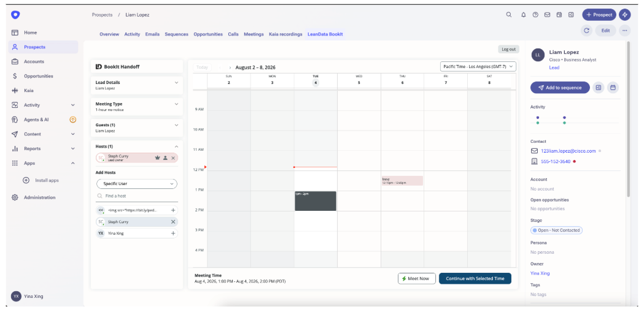
Task: Open the mail envelope icon in top bar
Action: pyautogui.click(x=547, y=15)
